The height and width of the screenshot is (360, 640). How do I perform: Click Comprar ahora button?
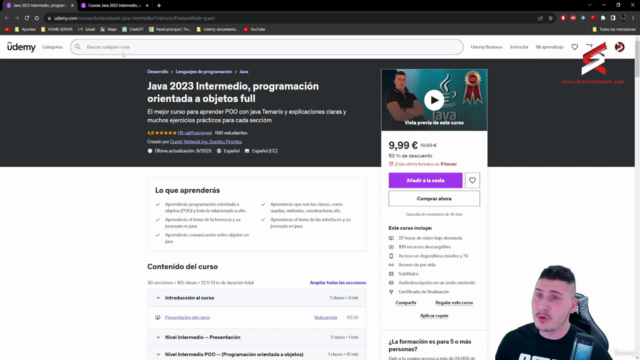pyautogui.click(x=434, y=199)
